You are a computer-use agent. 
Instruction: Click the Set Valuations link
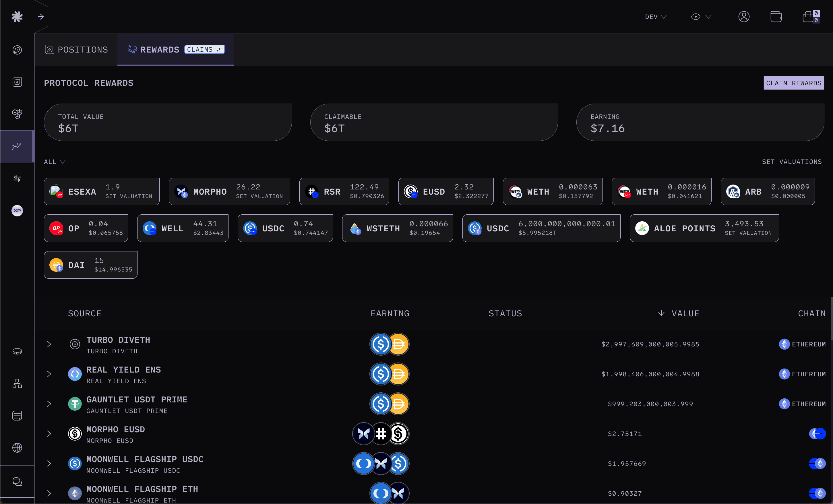point(791,162)
